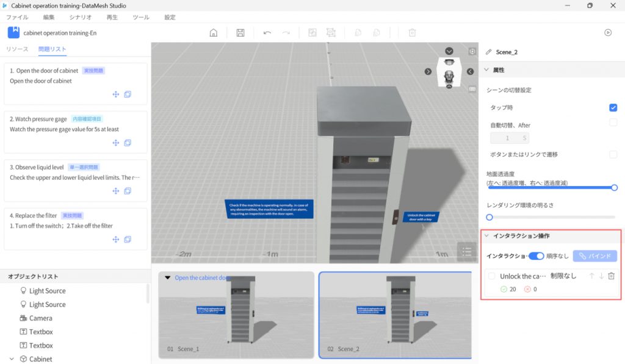Click the toolbar trash delete icon
Viewport: 625px width, 364px height.
pyautogui.click(x=412, y=33)
